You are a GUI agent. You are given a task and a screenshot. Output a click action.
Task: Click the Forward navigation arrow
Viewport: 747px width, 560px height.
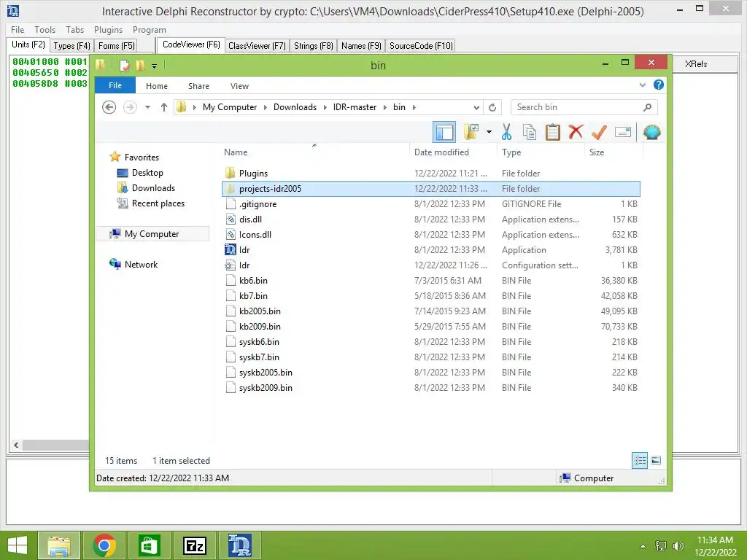click(x=130, y=107)
